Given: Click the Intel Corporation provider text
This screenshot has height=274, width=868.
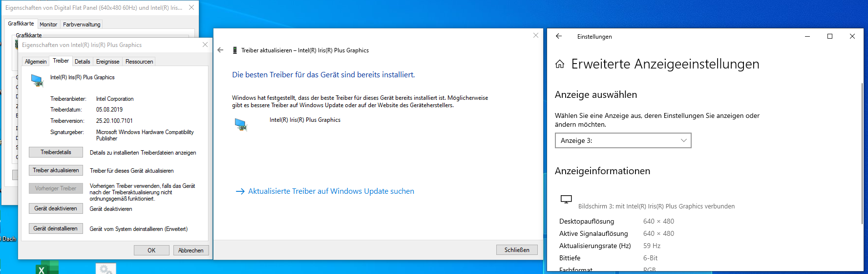Looking at the screenshot, I should (x=115, y=99).
